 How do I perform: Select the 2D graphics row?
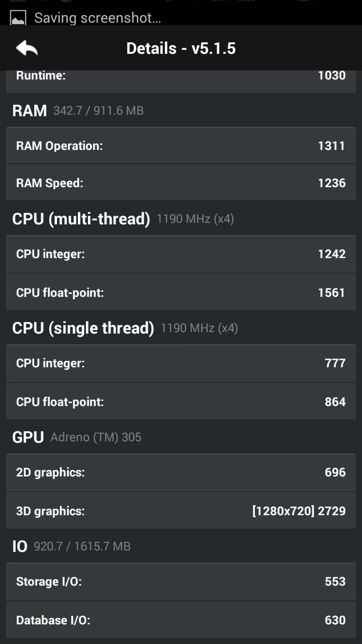[181, 472]
